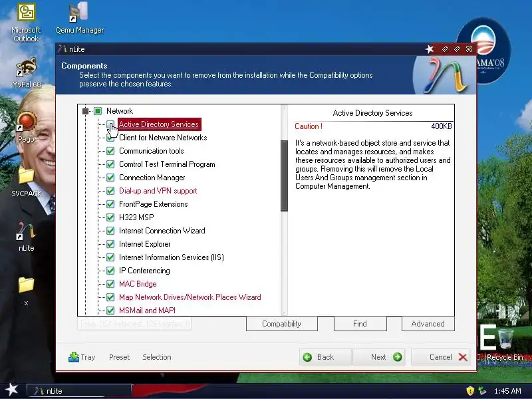Screen dimensions: 532x399
Task: Launch Pego desktop shortcut
Action: pyautogui.click(x=26, y=127)
